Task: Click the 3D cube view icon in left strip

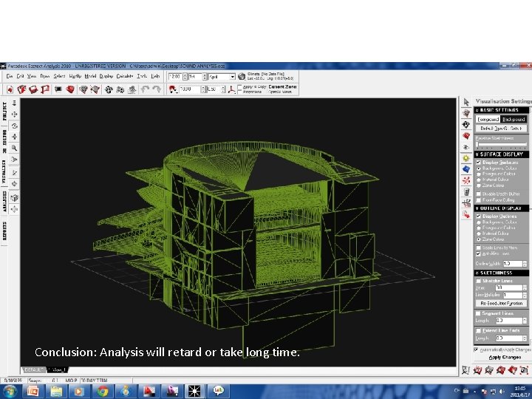Action: point(14,197)
